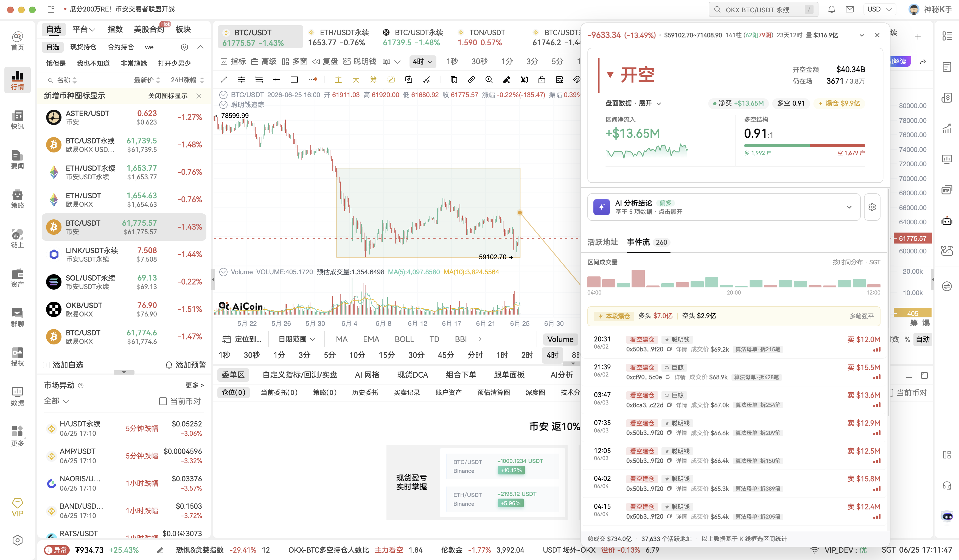959x560 pixels.
Task: Click the zoom-in magnifier chart tool
Action: [489, 80]
